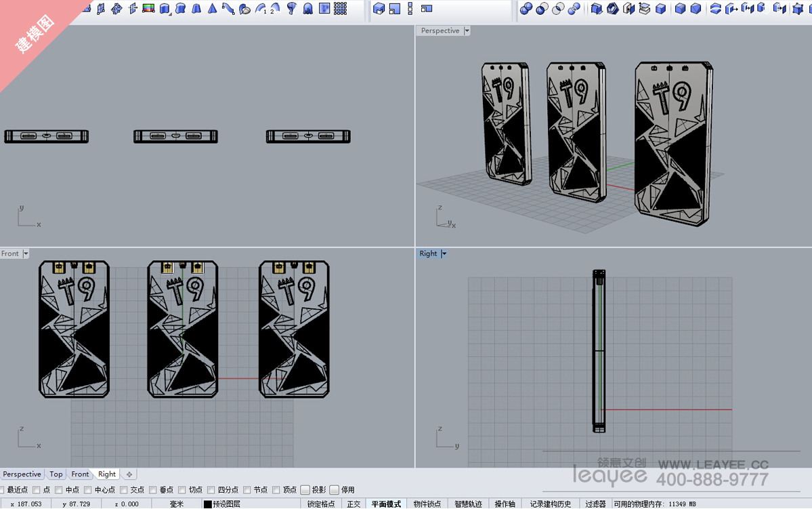Click the Boolean intersection tool icon

(x=558, y=9)
